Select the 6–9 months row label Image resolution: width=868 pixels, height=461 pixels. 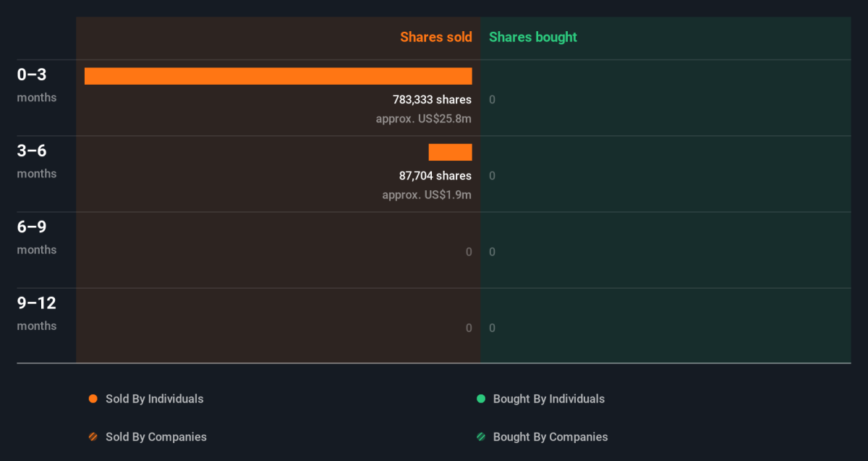click(x=37, y=237)
